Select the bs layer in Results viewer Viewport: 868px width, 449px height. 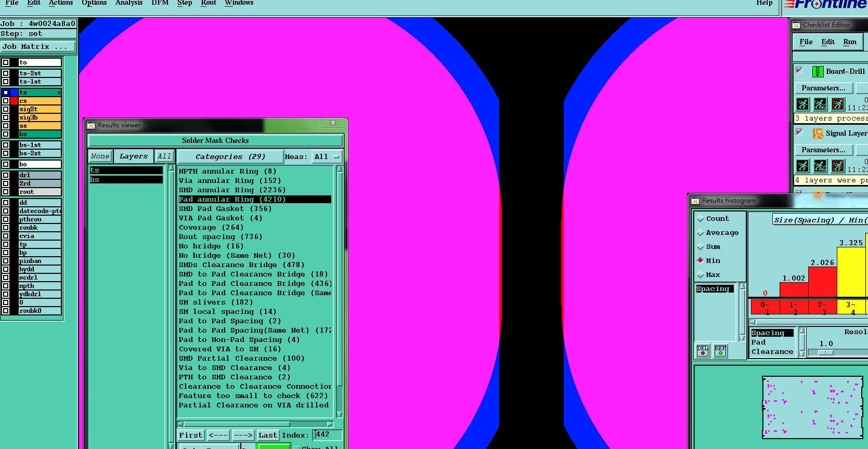pos(126,180)
